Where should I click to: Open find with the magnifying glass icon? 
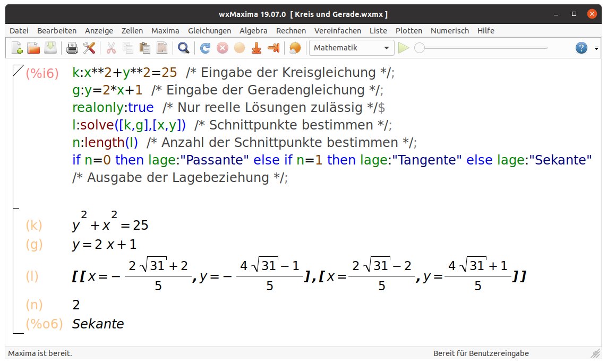point(184,48)
